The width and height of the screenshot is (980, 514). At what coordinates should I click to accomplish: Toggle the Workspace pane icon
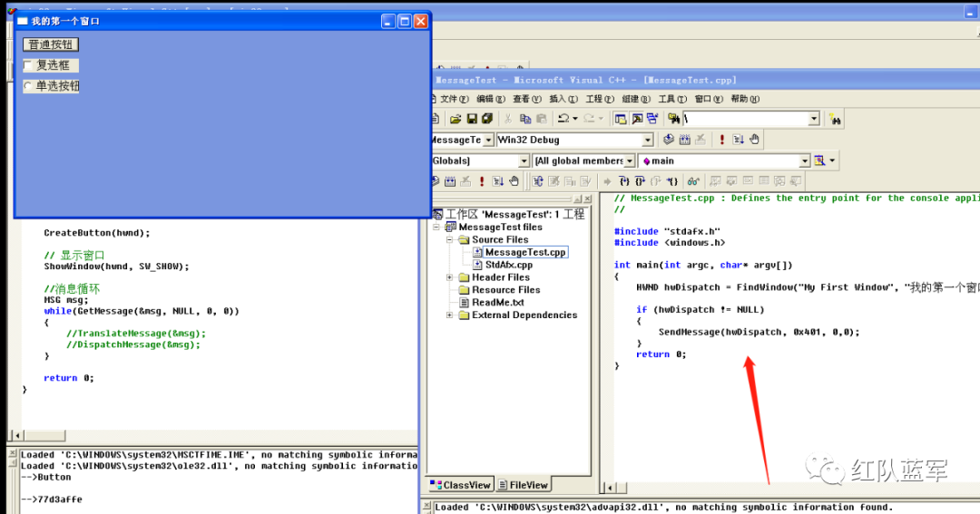[x=620, y=119]
